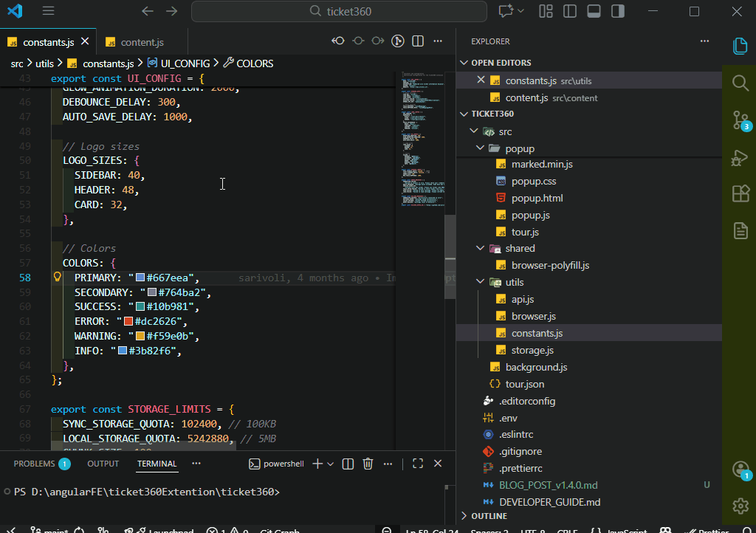Switch to the Problems panel tab
This screenshot has width=756, height=533.
35,464
